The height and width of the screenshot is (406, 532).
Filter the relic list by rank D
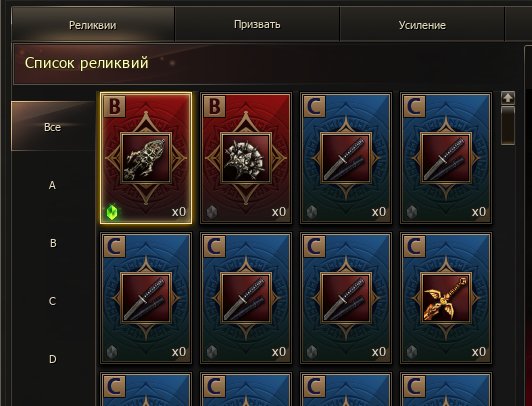pyautogui.click(x=53, y=359)
